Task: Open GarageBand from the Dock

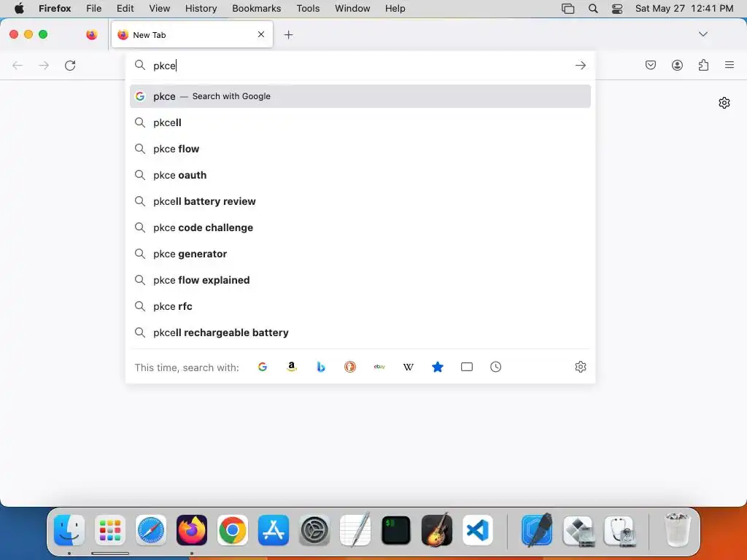Action: (x=437, y=530)
